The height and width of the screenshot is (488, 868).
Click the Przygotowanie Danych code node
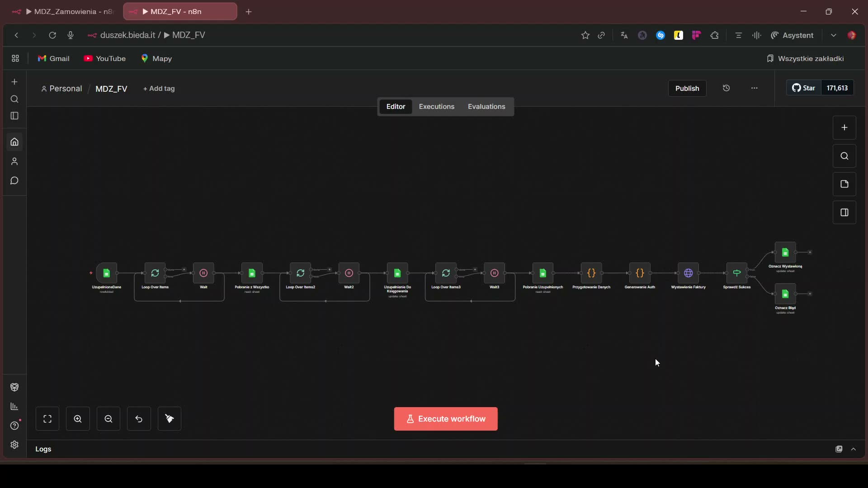(591, 273)
